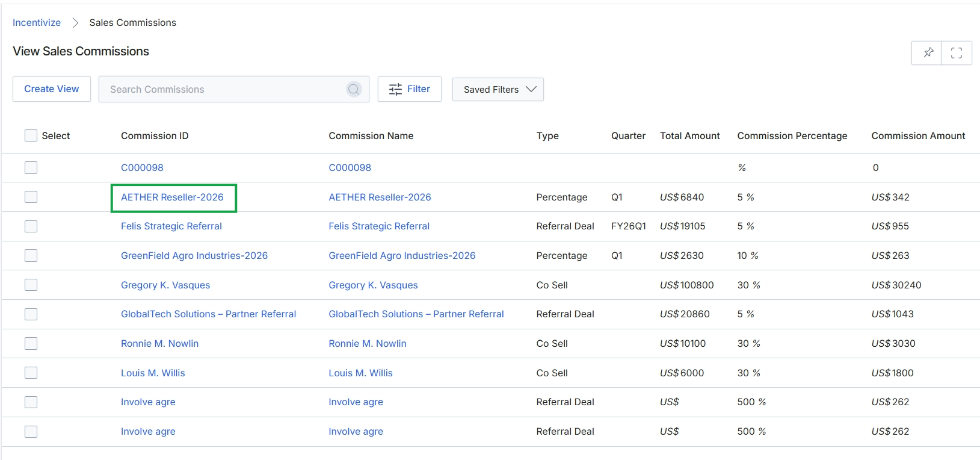Check Ronnie M. Nowlin row checkbox
The width and height of the screenshot is (980, 460).
(31, 343)
